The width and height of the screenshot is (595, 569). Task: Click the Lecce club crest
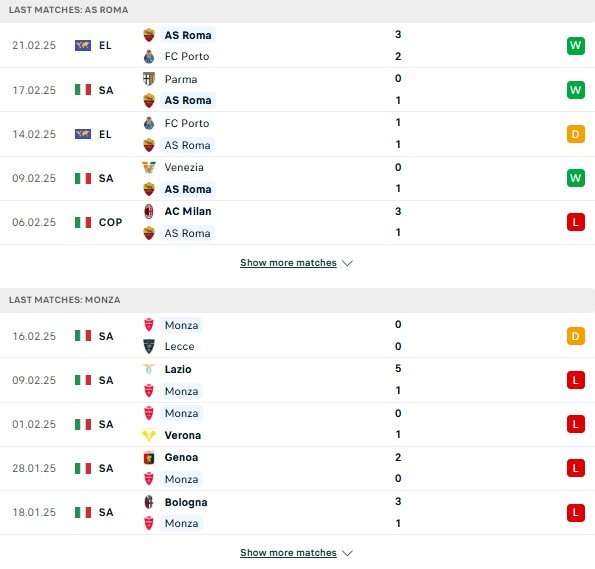coord(149,346)
